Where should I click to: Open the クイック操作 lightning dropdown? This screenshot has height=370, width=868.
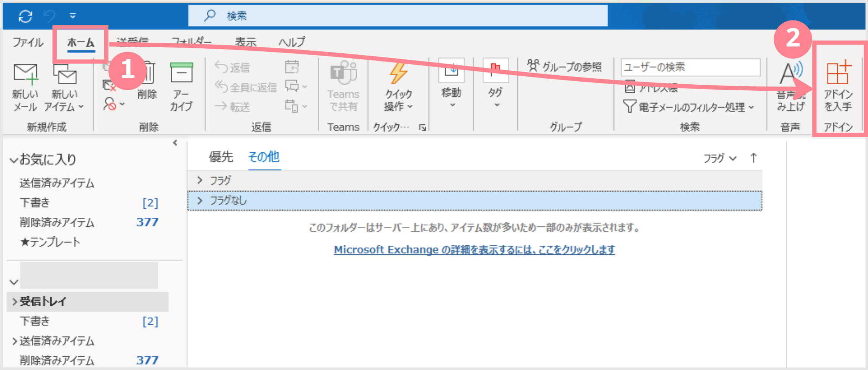tap(398, 87)
